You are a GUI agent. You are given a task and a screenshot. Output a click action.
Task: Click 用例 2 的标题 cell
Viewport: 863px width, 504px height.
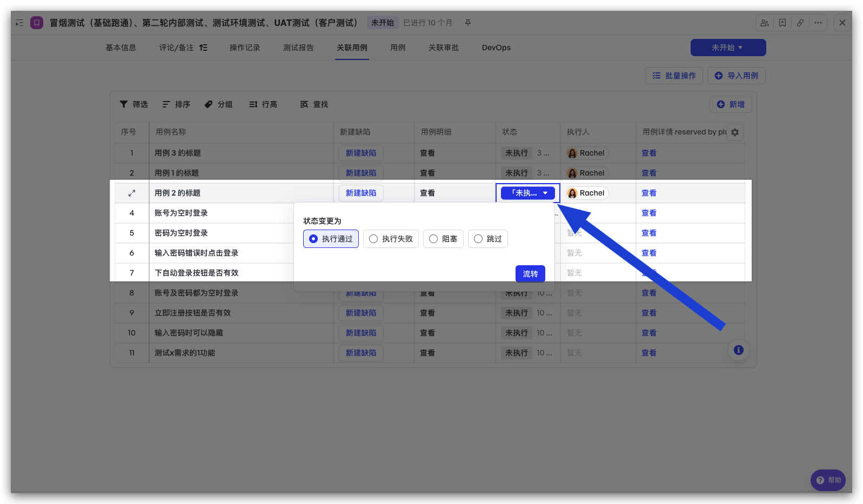[241, 193]
